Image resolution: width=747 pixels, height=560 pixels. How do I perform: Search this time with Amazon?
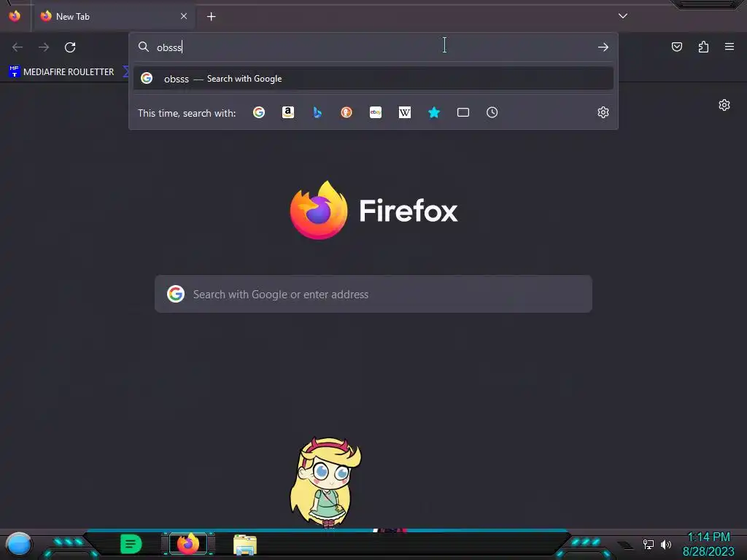(287, 112)
